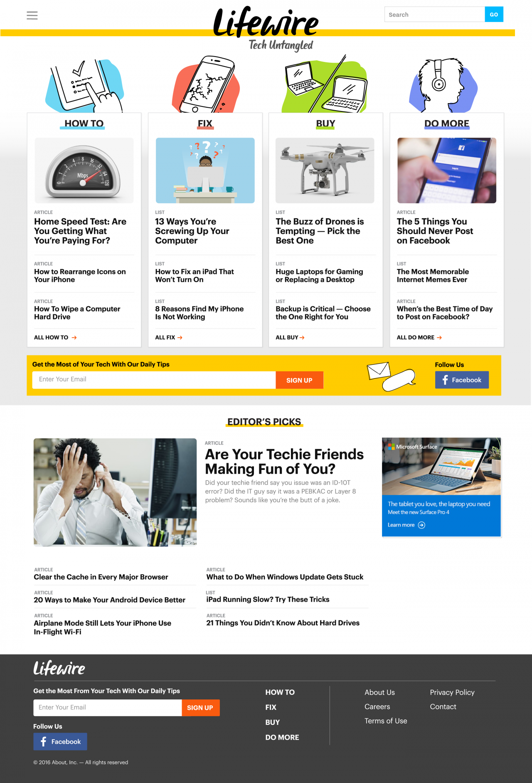Open 'Are Your Techie Friends Making Fun' headline
This screenshot has height=783, width=532.
[284, 462]
